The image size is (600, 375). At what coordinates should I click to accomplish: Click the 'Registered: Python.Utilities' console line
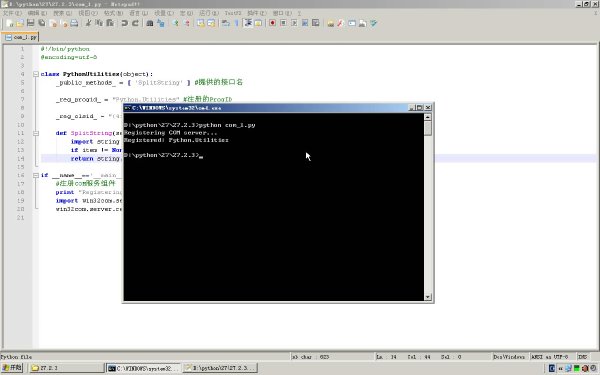tap(176, 140)
